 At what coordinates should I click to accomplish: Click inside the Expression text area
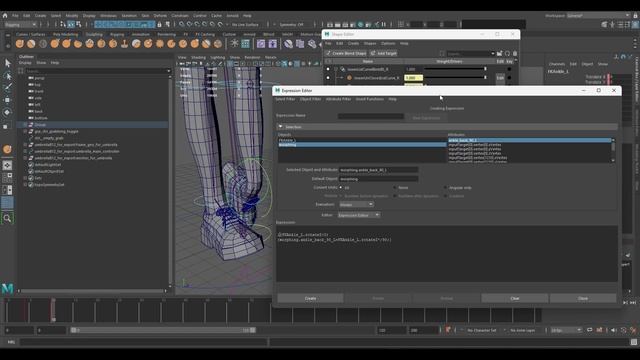tap(447, 253)
